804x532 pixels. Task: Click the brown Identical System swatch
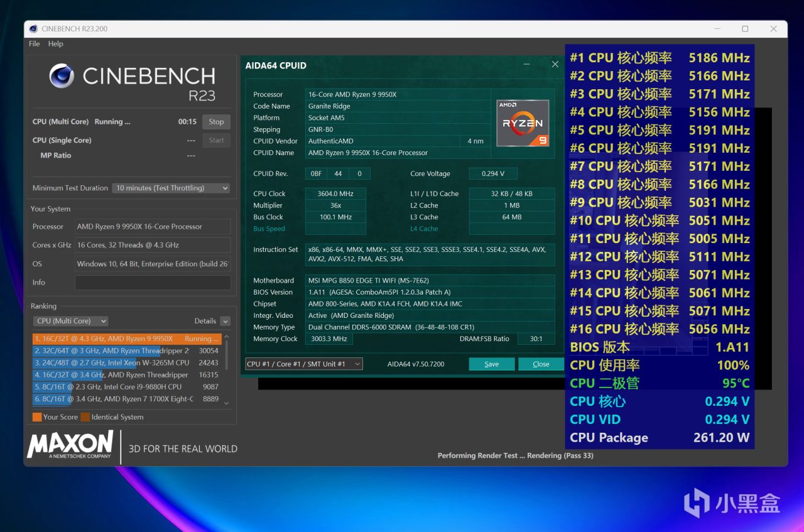pos(85,417)
